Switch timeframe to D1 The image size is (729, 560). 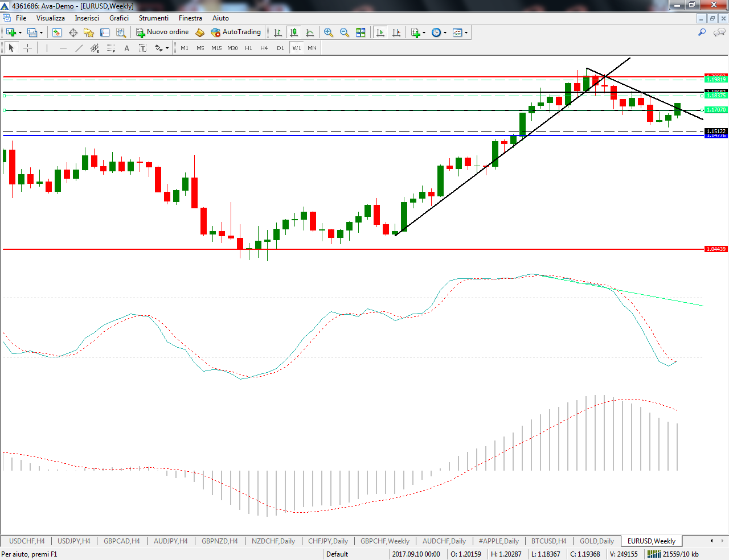pos(280,48)
